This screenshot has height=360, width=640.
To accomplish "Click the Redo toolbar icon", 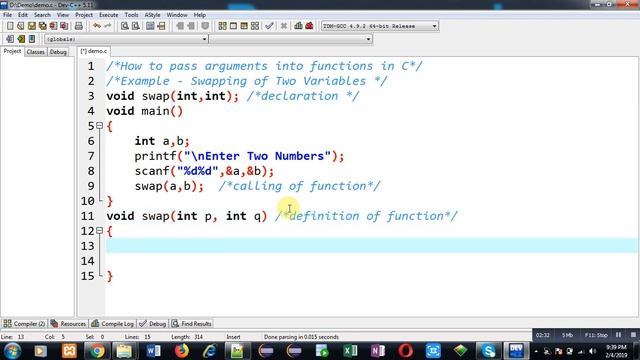I will click(x=107, y=26).
